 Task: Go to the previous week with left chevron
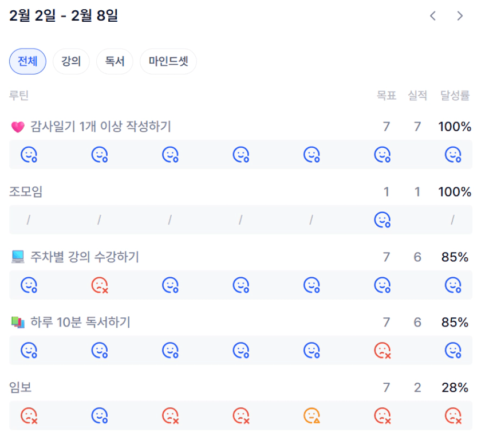(x=433, y=16)
